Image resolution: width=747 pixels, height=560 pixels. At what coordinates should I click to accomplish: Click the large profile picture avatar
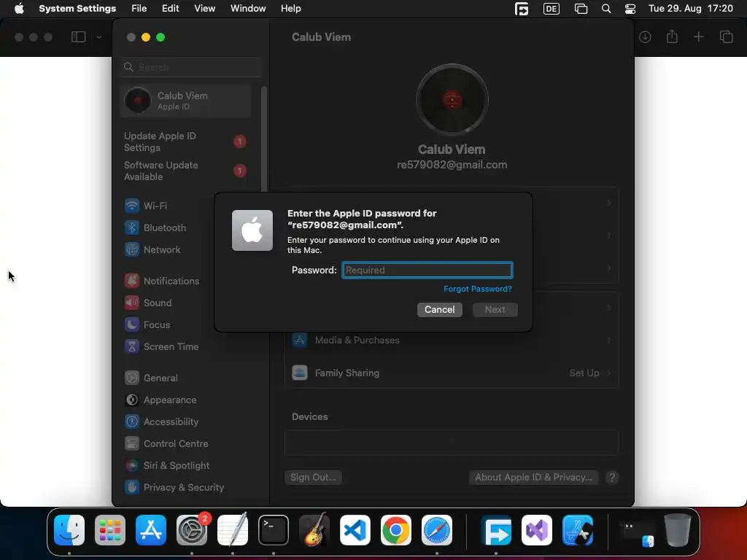(x=452, y=100)
